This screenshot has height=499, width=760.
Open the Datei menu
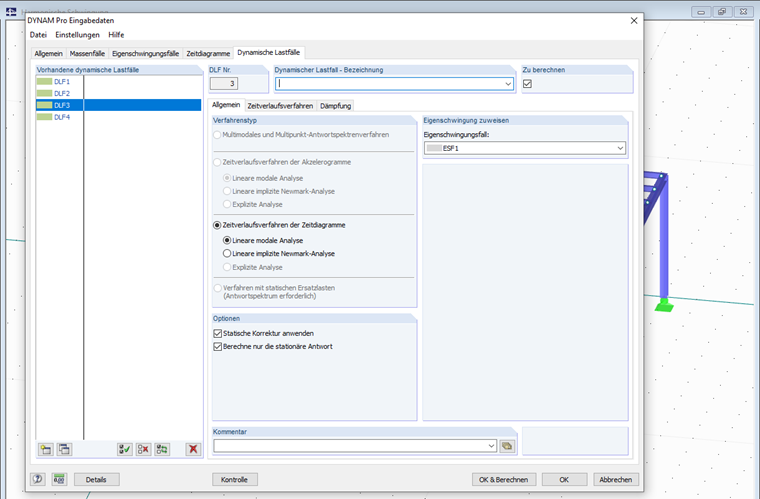38,35
